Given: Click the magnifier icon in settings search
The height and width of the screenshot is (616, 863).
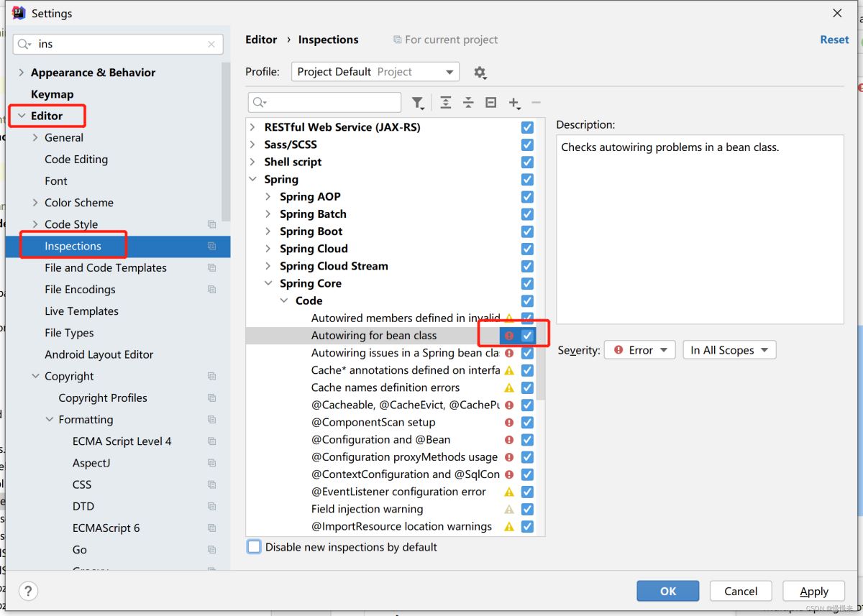Looking at the screenshot, I should point(24,44).
